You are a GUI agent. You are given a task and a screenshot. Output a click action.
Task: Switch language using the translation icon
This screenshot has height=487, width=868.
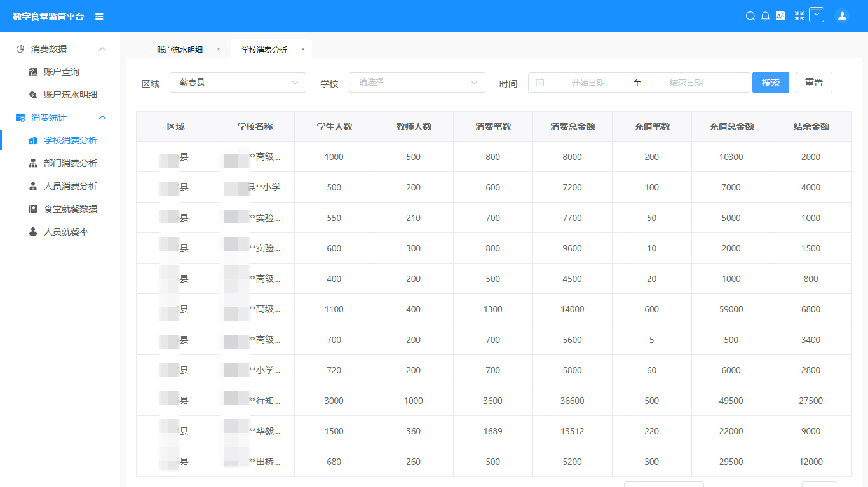pos(781,16)
